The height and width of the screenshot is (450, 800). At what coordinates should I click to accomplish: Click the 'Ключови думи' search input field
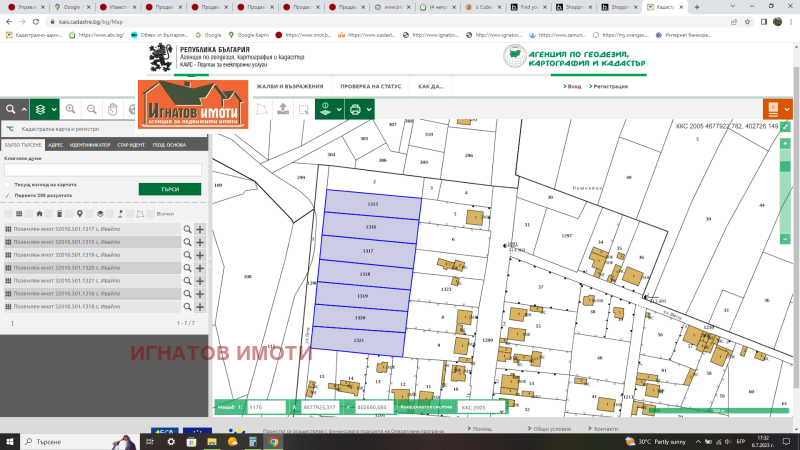click(x=103, y=170)
